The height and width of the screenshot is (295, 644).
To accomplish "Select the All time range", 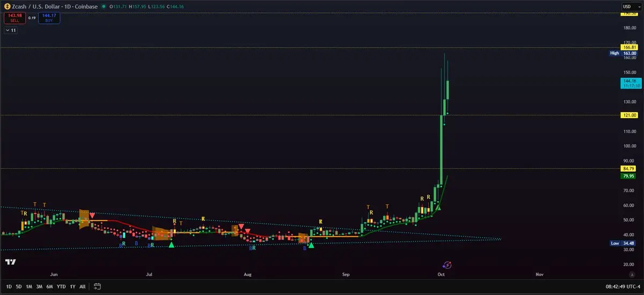I will [82, 286].
